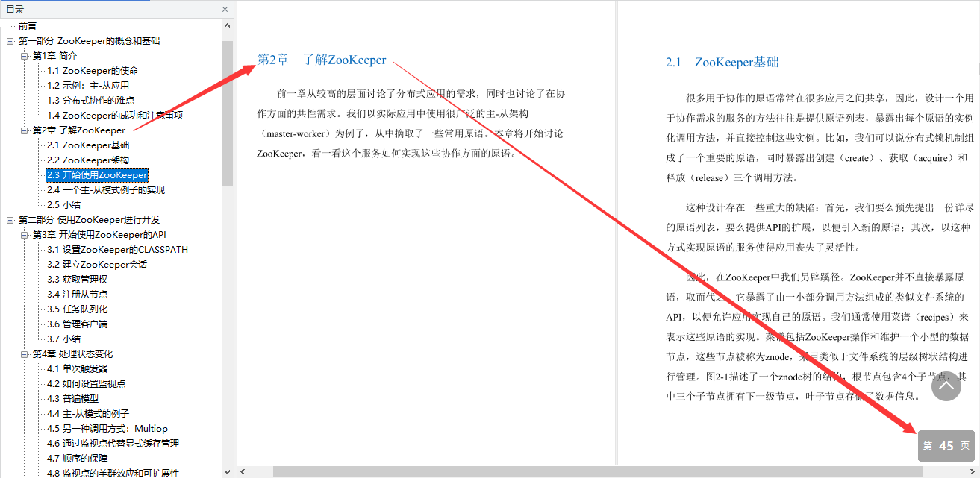
Task: Collapse the 第1章 简介 tree node
Action: pos(25,56)
